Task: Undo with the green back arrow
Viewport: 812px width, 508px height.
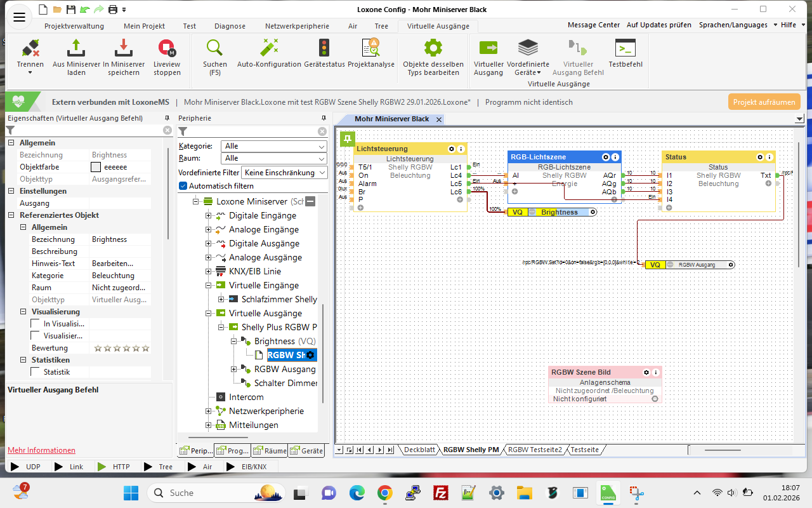Action: pyautogui.click(x=84, y=10)
